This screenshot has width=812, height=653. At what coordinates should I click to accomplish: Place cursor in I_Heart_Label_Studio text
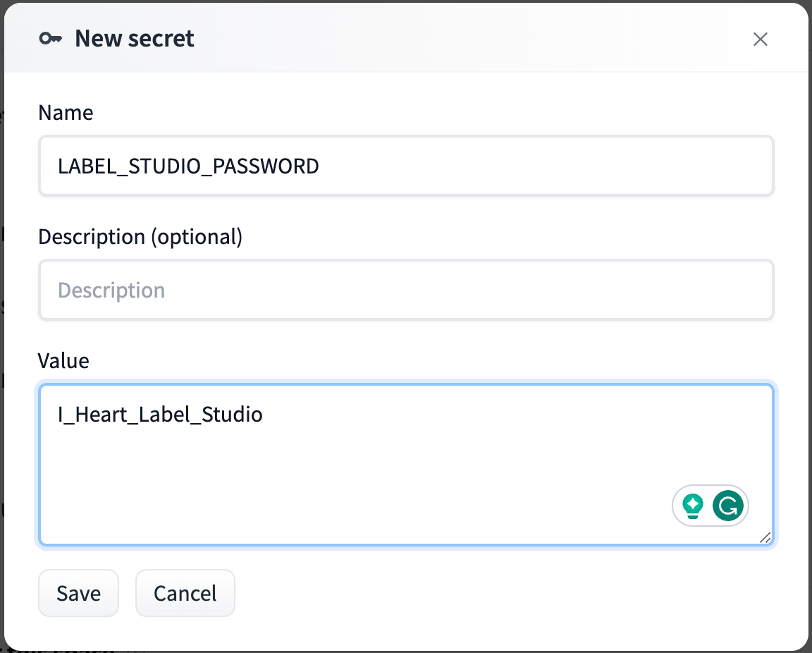pos(160,415)
